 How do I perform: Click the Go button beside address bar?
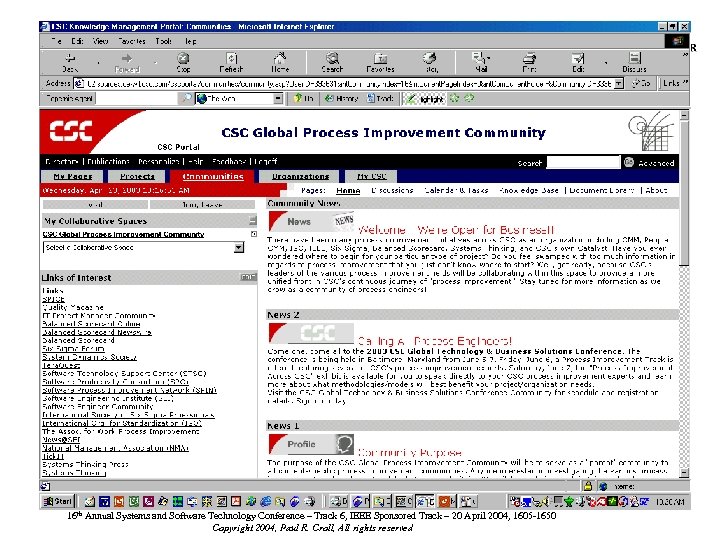point(641,84)
